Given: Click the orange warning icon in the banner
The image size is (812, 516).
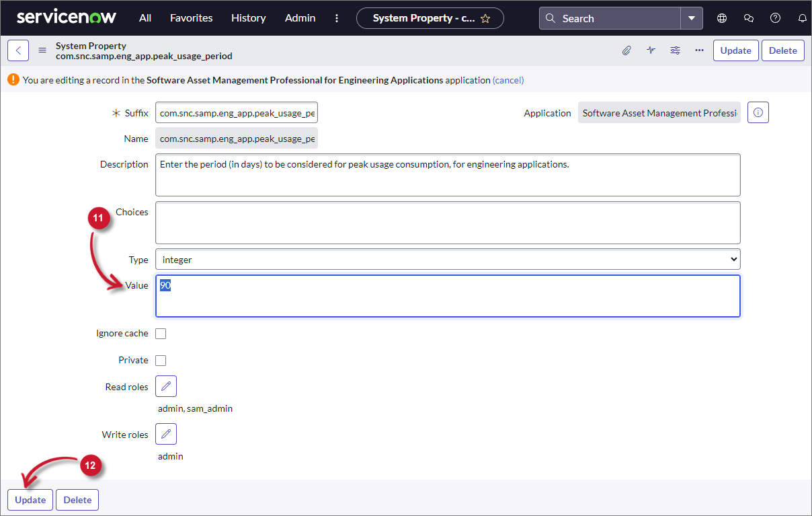Looking at the screenshot, I should pos(13,79).
